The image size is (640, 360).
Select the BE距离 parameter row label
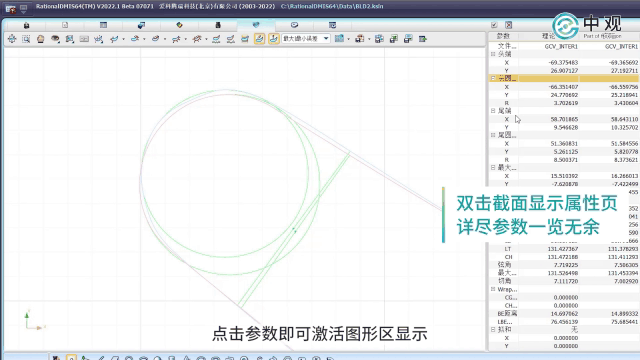point(508,313)
